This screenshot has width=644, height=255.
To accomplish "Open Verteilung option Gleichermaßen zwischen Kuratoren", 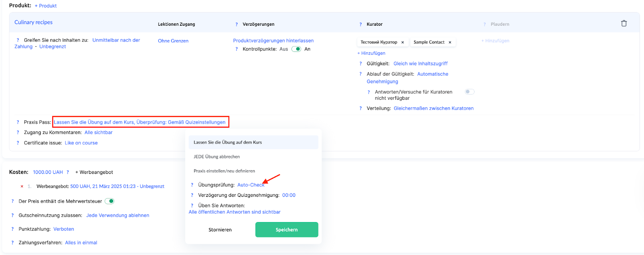I will click(433, 109).
